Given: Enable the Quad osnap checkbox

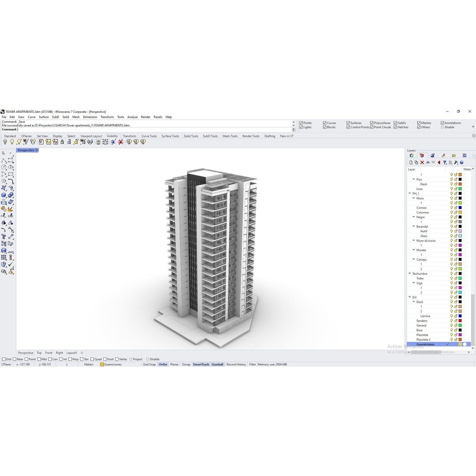Looking at the screenshot, I should [x=92, y=359].
